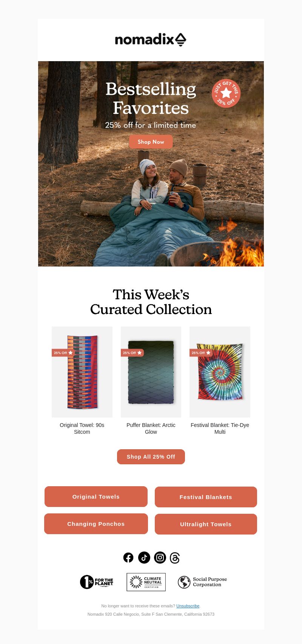
Task: Click Shop All 25% Off button
Action: click(x=151, y=457)
